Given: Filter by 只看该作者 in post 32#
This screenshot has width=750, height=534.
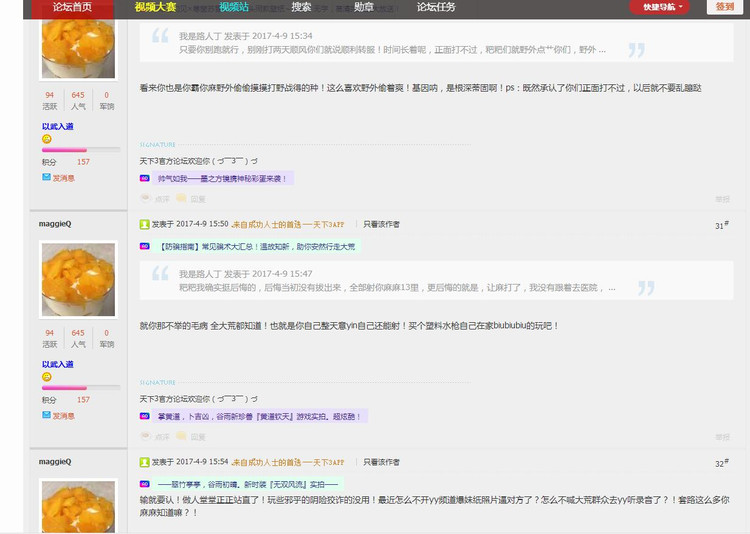Looking at the screenshot, I should (x=381, y=462).
